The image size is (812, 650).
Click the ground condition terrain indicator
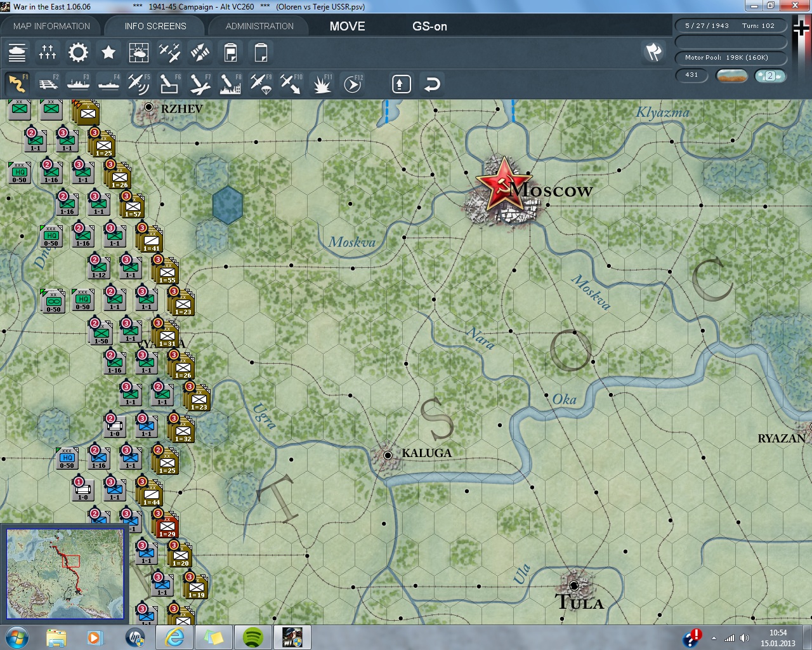(x=731, y=76)
